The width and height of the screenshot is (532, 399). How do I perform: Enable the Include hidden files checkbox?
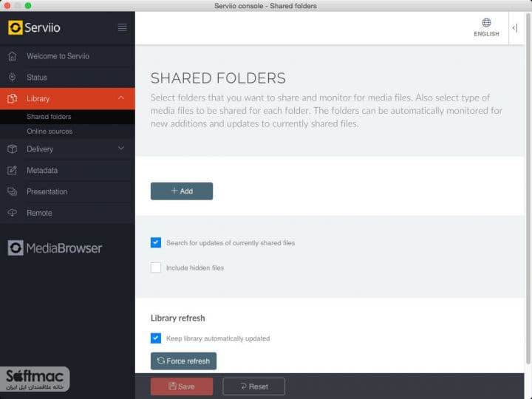[x=156, y=267]
